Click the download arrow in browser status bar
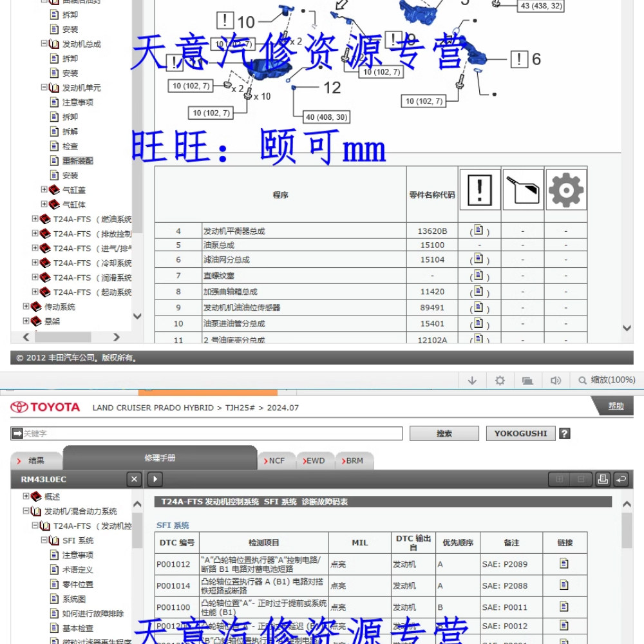 coord(472,381)
